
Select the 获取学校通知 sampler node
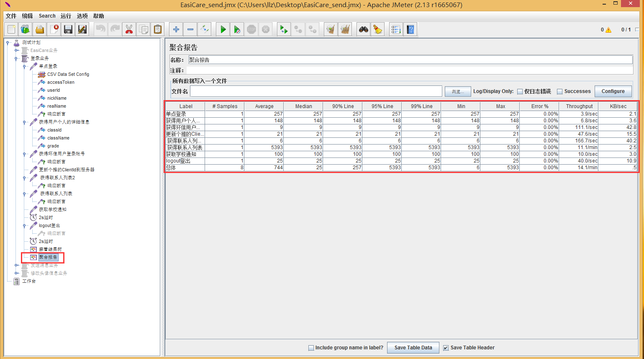[x=48, y=209]
